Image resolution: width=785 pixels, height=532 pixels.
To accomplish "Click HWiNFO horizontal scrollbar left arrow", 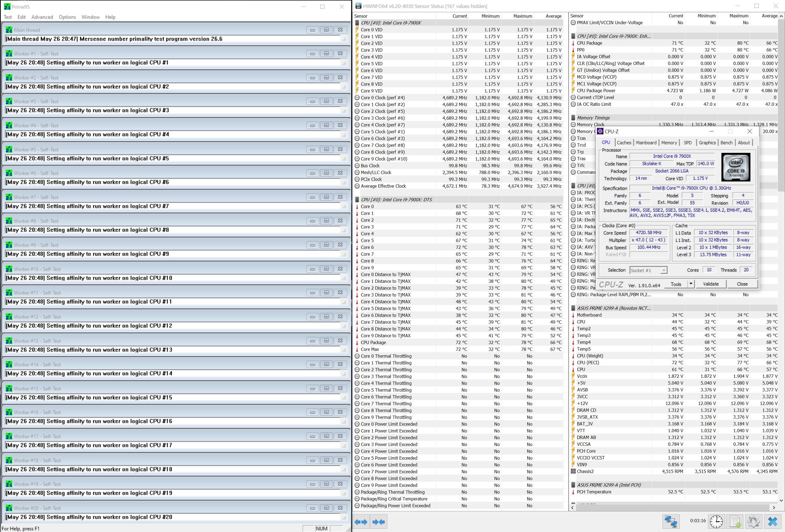I will click(x=572, y=507).
